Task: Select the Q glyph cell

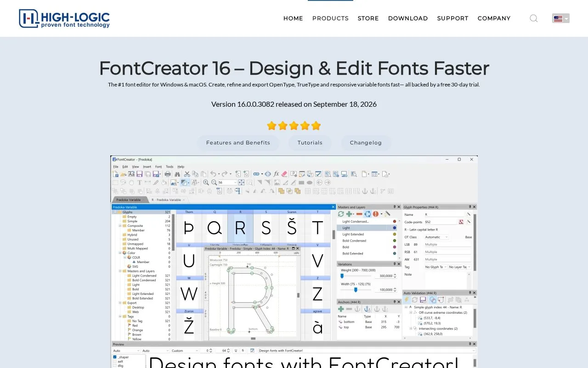Action: [x=215, y=226]
